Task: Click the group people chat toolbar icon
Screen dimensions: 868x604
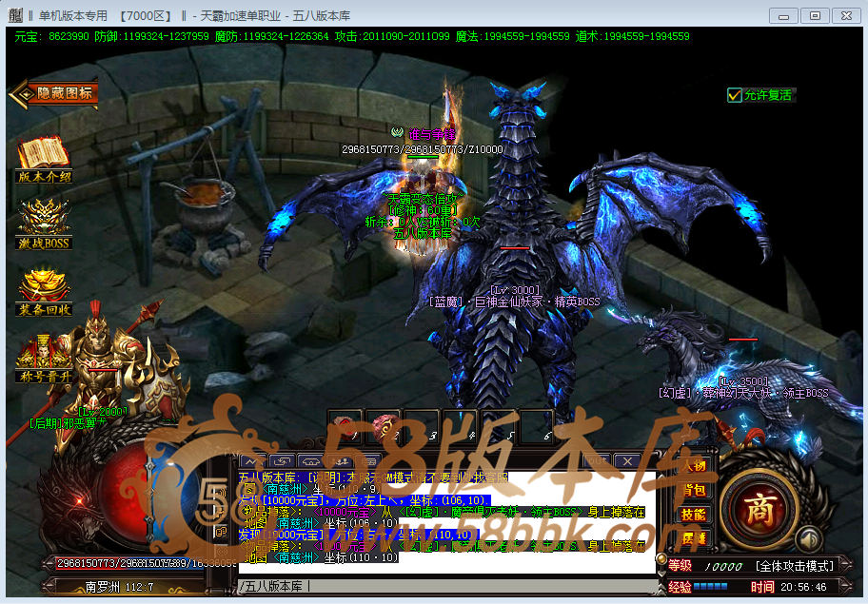Action: point(341,461)
